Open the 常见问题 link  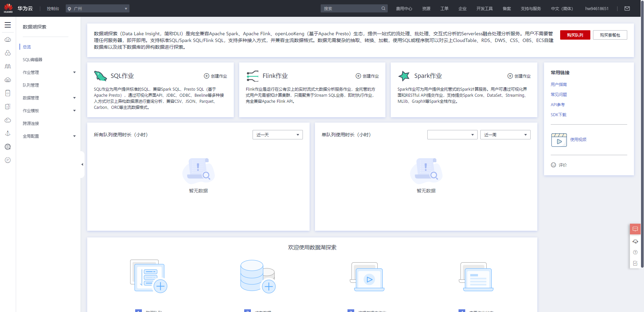(559, 94)
